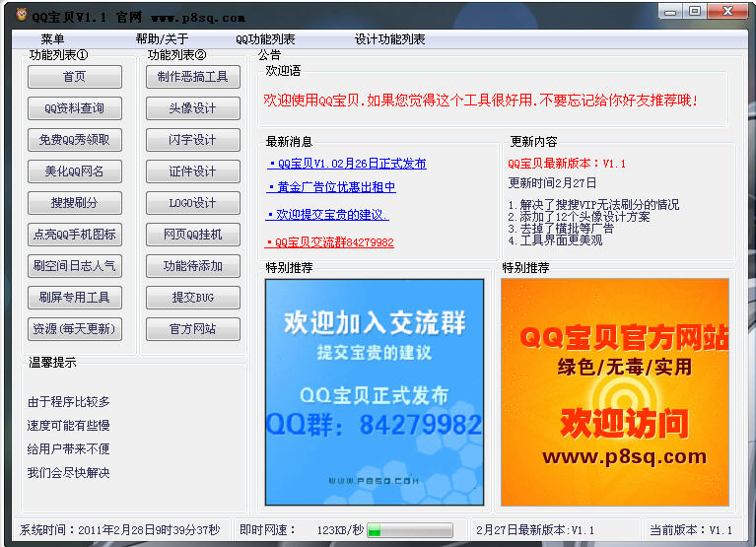
Task: Click the 系统时间 status bar entry
Action: (x=119, y=530)
